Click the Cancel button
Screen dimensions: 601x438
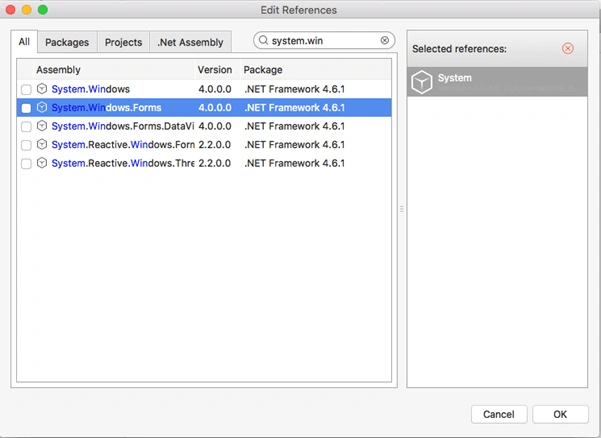point(499,414)
